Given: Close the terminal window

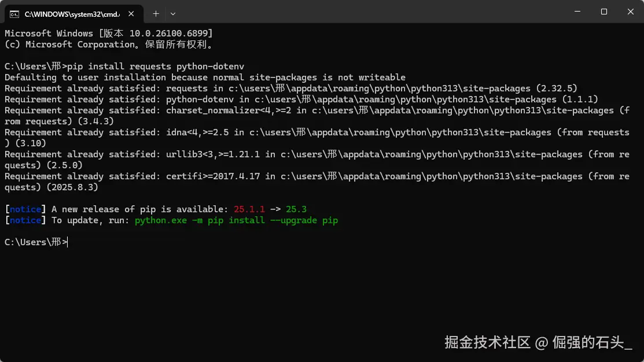Looking at the screenshot, I should coord(630,12).
